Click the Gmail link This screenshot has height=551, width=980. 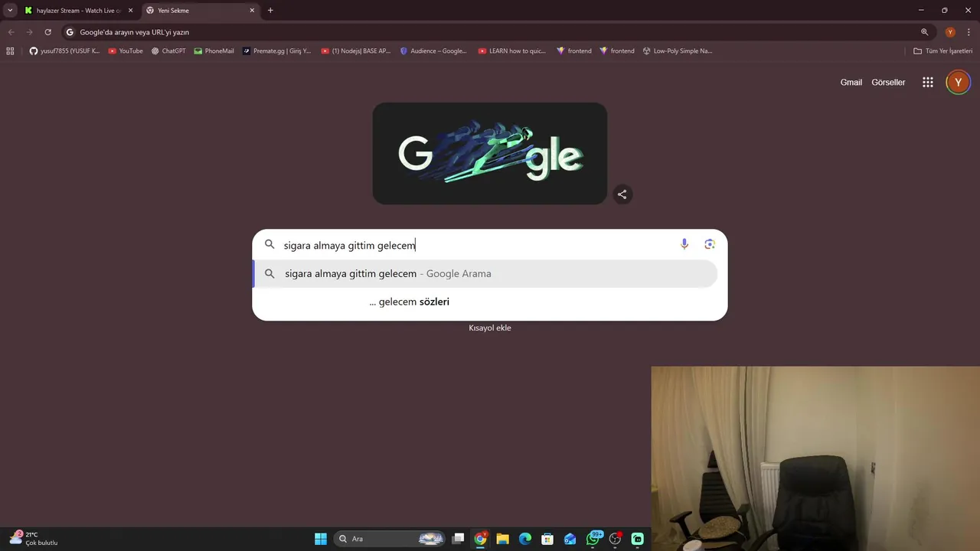click(x=851, y=83)
